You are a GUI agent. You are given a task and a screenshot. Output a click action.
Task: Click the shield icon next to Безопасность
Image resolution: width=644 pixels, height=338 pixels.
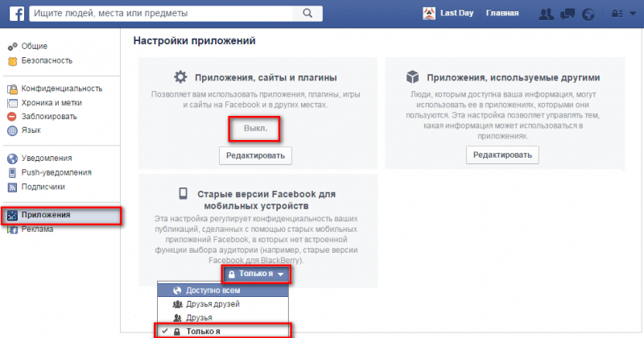click(12, 61)
